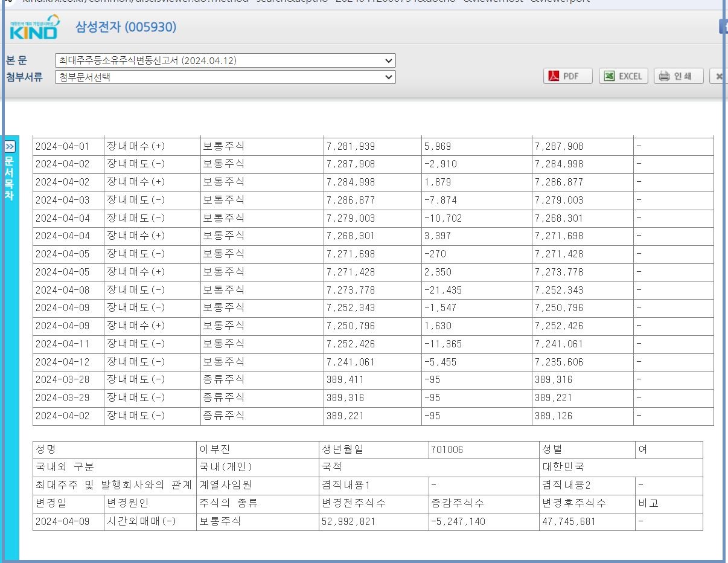This screenshot has height=563, width=728.
Task: Export the filing to EXCEL
Action: (x=624, y=76)
